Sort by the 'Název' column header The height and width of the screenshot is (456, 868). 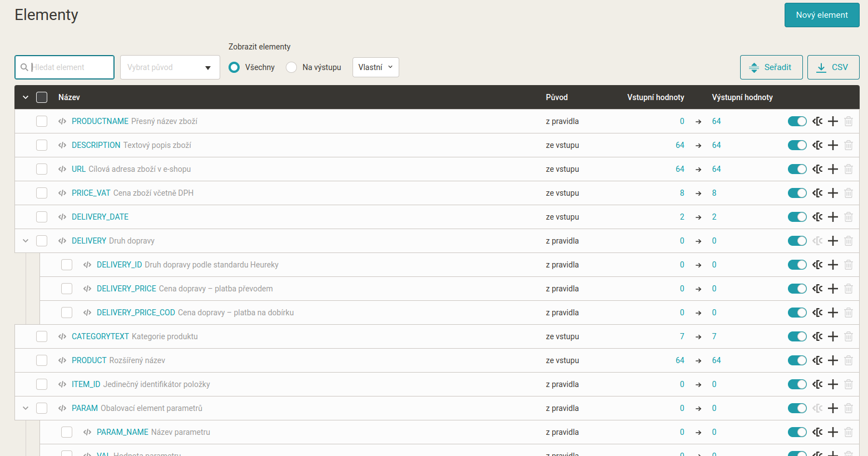[x=69, y=97]
